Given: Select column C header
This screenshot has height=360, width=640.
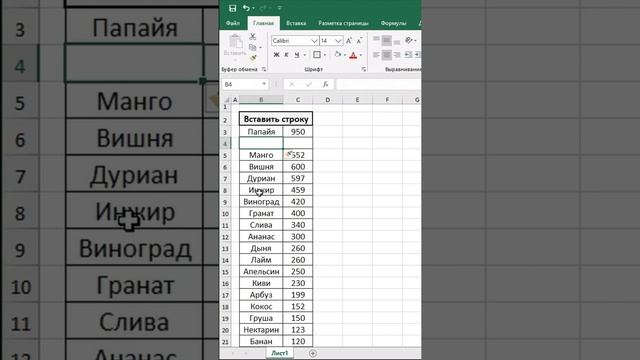Looking at the screenshot, I should [298, 100].
